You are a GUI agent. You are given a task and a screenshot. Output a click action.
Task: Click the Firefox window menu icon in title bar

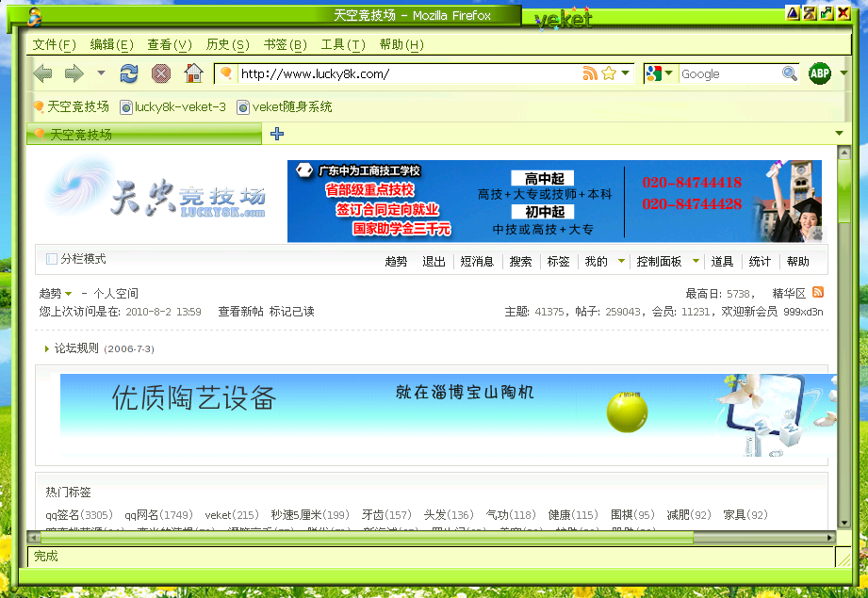[34, 15]
